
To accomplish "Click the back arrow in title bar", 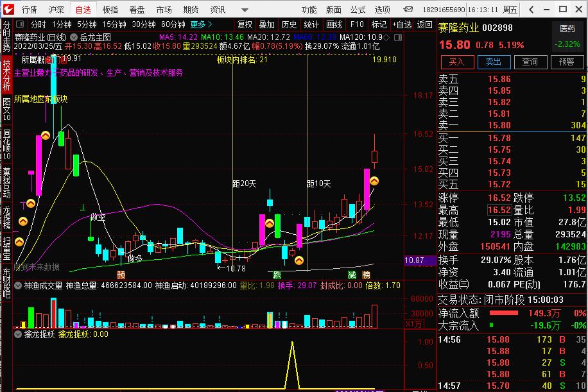I will 531,10.
